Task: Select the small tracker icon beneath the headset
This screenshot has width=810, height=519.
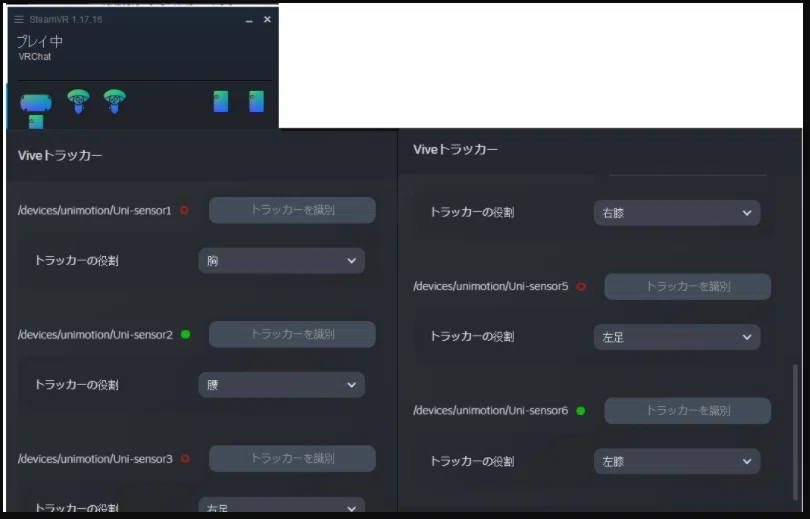Action: coord(36,122)
